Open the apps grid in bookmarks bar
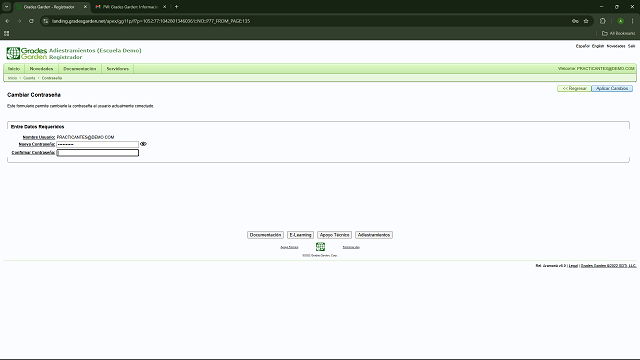The image size is (640, 360). click(x=7, y=33)
